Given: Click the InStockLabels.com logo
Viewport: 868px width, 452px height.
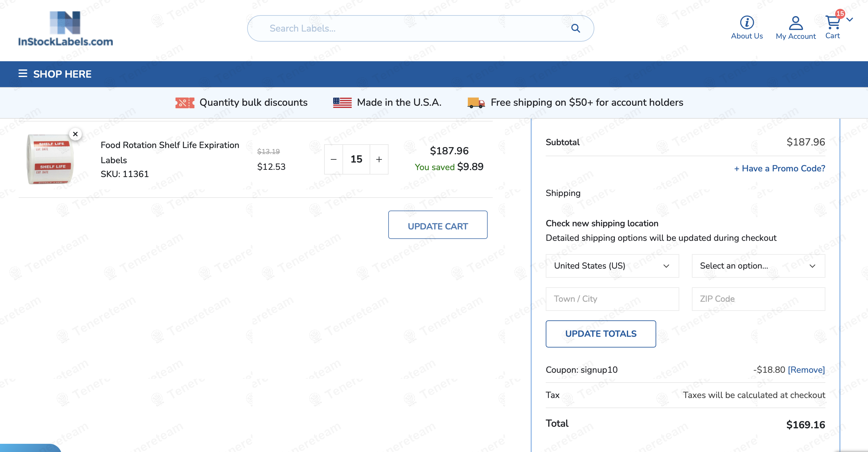Looking at the screenshot, I should coord(65,28).
